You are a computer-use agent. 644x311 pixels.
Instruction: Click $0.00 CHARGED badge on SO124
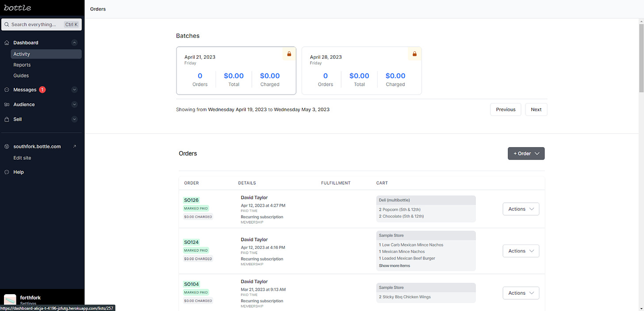tap(198, 259)
